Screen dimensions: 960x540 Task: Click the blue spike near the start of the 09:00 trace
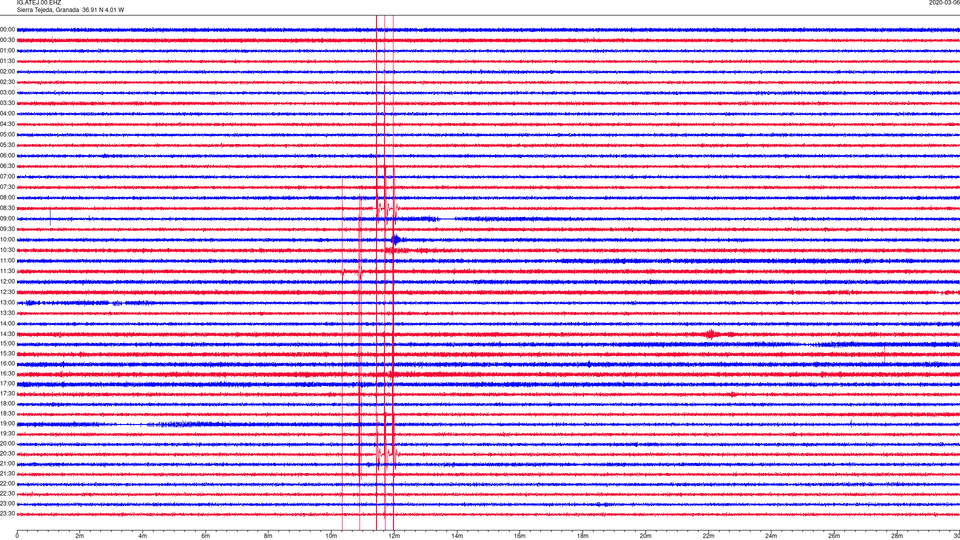(50, 217)
